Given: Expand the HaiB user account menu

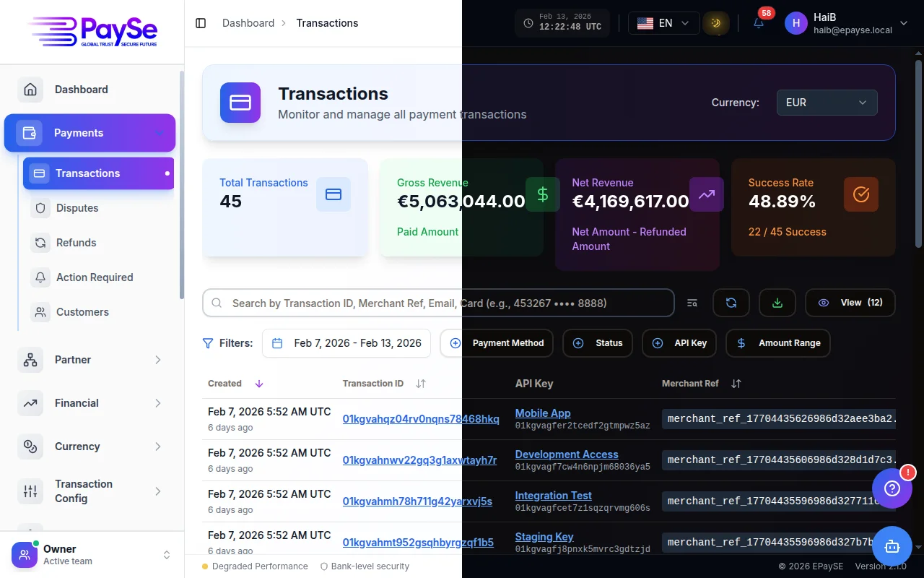Looking at the screenshot, I should pos(848,23).
